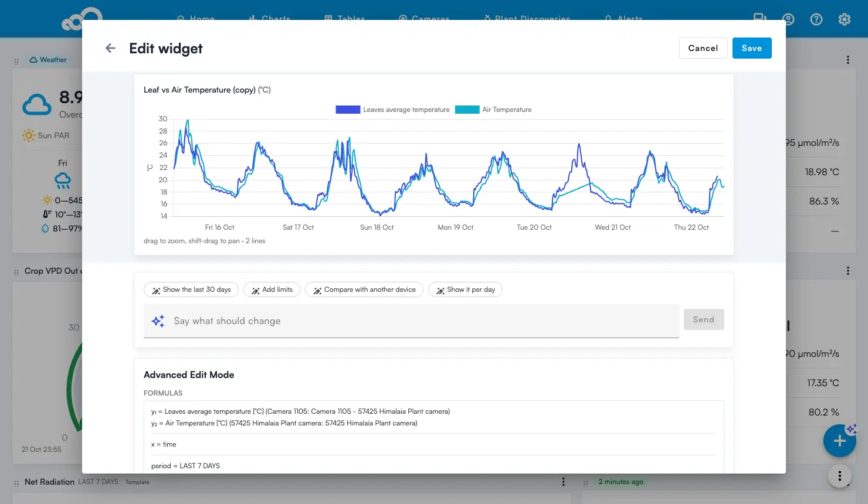Click the Crop VPD widget drag handle
Image resolution: width=868 pixels, height=504 pixels.
[x=16, y=272]
